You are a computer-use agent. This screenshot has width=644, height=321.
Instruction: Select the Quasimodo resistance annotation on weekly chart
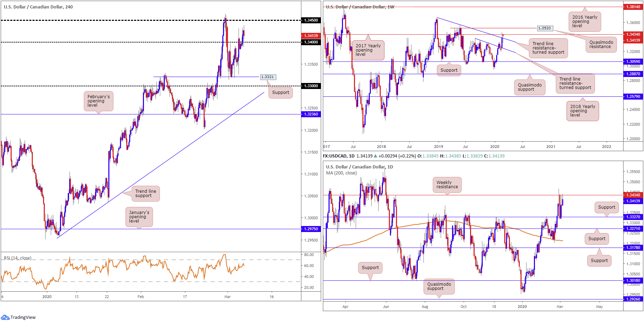[x=601, y=44]
